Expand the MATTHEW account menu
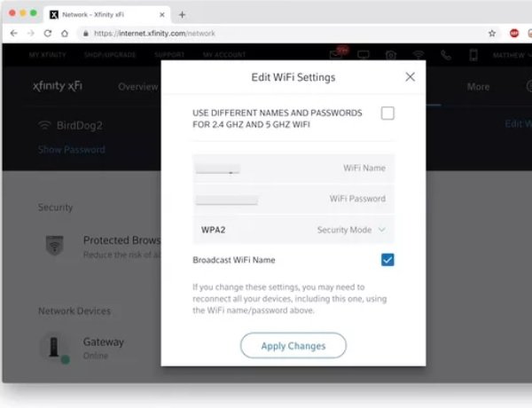 tap(512, 55)
